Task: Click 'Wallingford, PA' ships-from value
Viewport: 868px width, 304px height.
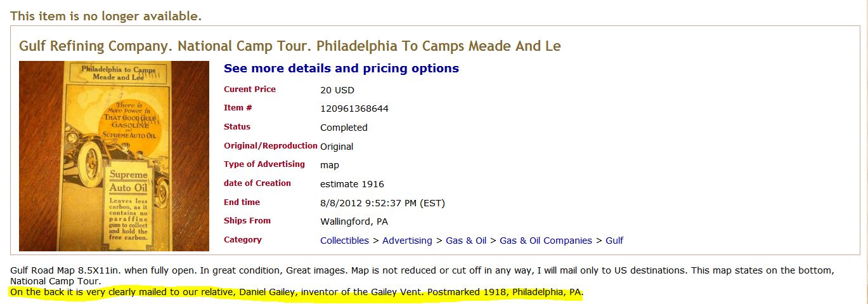Action: (354, 221)
